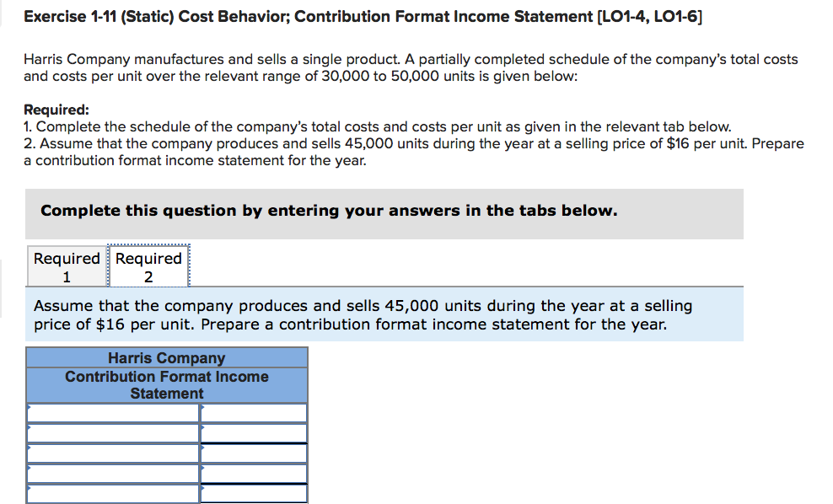Viewport: 833px width, 504px height.
Task: Click the fourth amount input field
Action: (253, 472)
